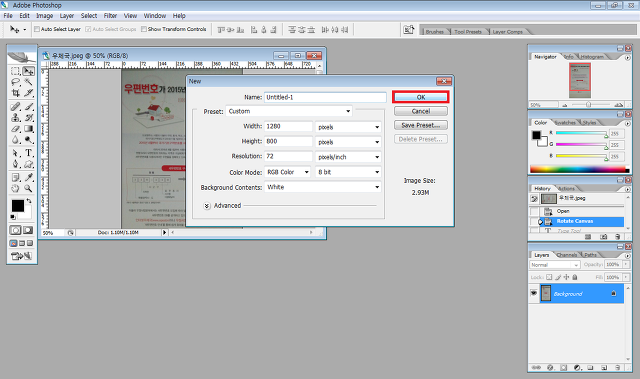
Task: Click the Background layer thumbnail
Action: (546, 294)
